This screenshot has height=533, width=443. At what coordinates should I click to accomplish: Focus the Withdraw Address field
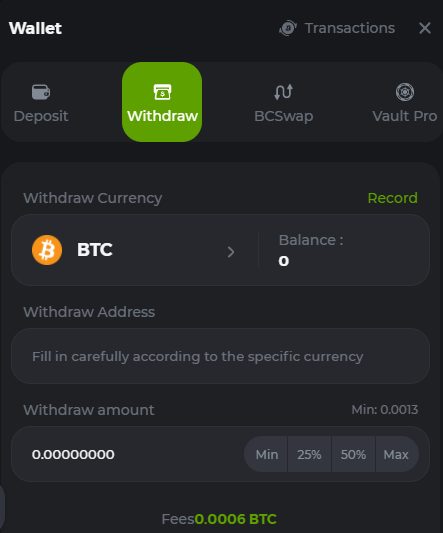tap(220, 356)
